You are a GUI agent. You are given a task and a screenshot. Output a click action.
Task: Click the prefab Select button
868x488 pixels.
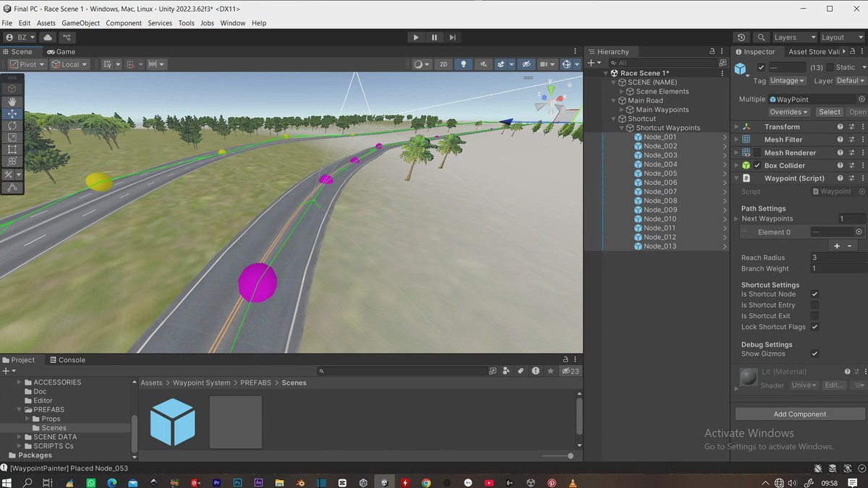[x=830, y=112]
